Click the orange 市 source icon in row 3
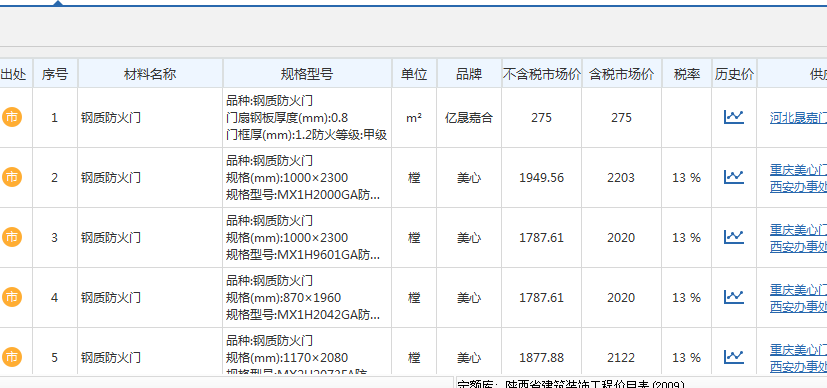The height and width of the screenshot is (388, 827). [12, 238]
